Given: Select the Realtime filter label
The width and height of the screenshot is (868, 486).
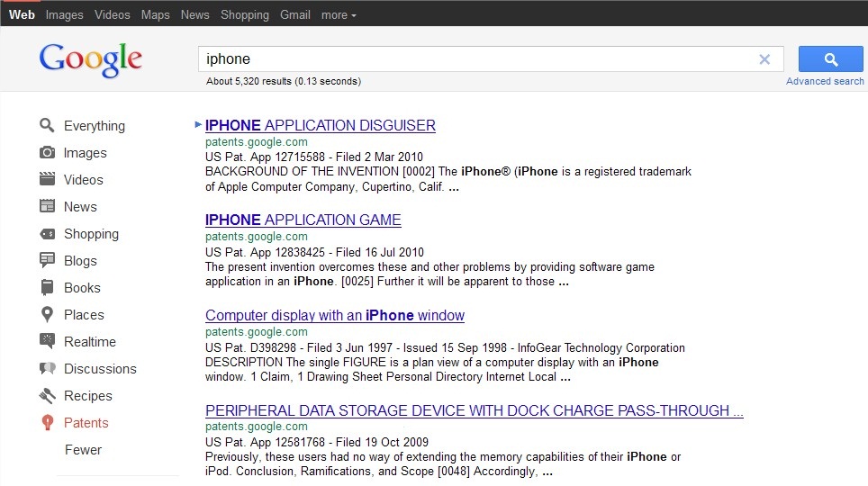Looking at the screenshot, I should point(90,341).
